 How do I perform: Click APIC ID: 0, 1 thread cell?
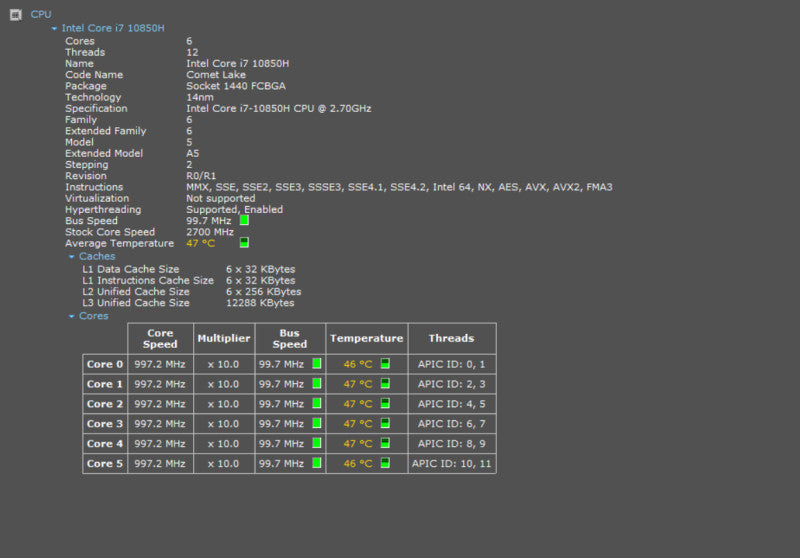tap(452, 364)
